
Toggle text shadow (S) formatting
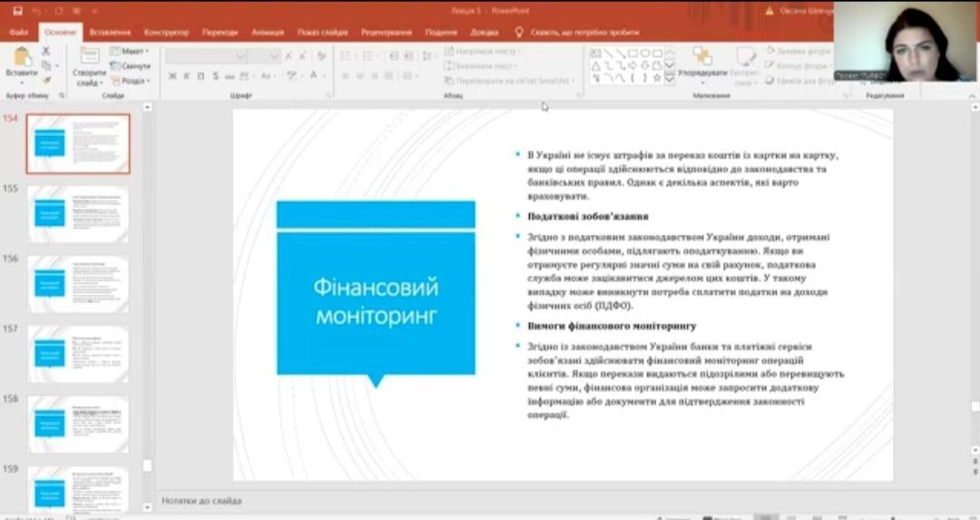pyautogui.click(x=215, y=75)
